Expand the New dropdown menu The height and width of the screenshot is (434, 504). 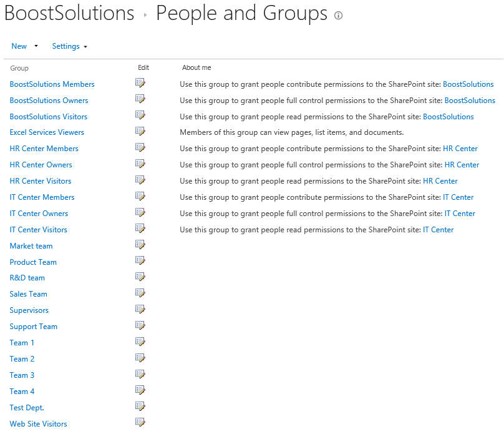(25, 46)
